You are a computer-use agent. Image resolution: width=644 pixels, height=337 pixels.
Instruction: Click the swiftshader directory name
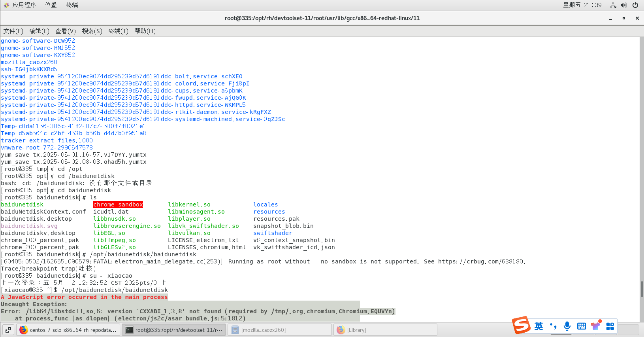(x=273, y=233)
